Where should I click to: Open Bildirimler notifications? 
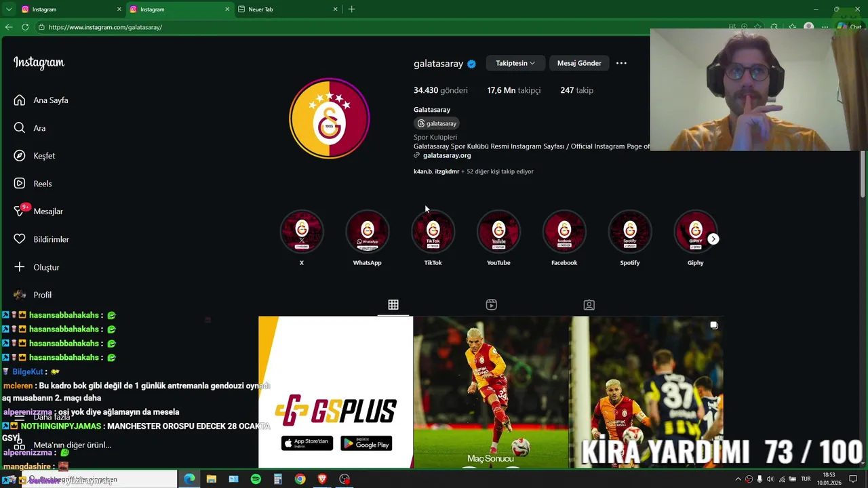tap(41, 239)
